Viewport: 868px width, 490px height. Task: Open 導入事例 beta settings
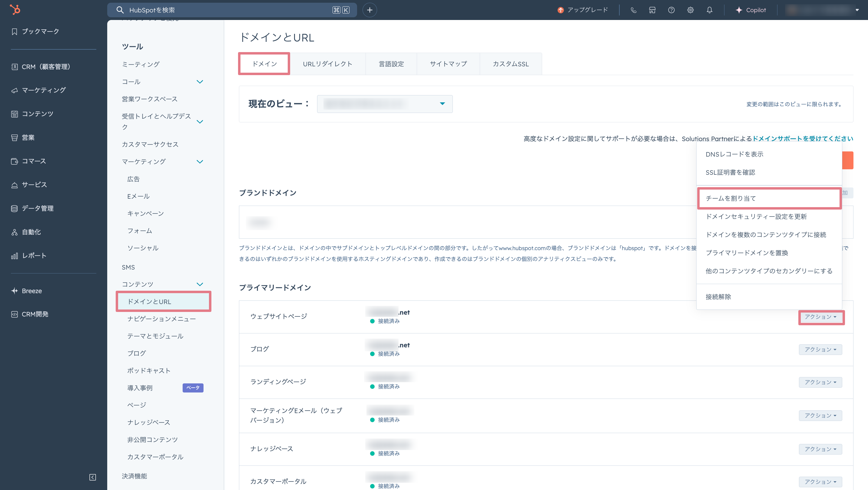point(140,388)
